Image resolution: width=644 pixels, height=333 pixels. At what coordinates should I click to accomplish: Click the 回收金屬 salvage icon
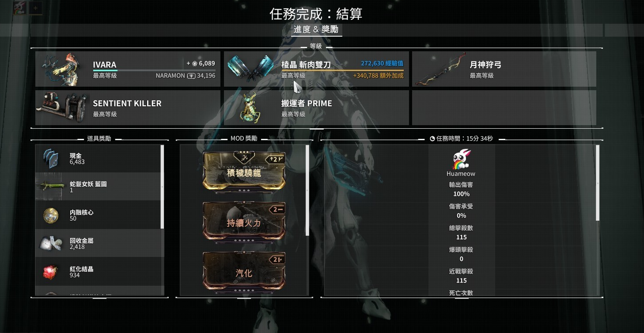[51, 243]
